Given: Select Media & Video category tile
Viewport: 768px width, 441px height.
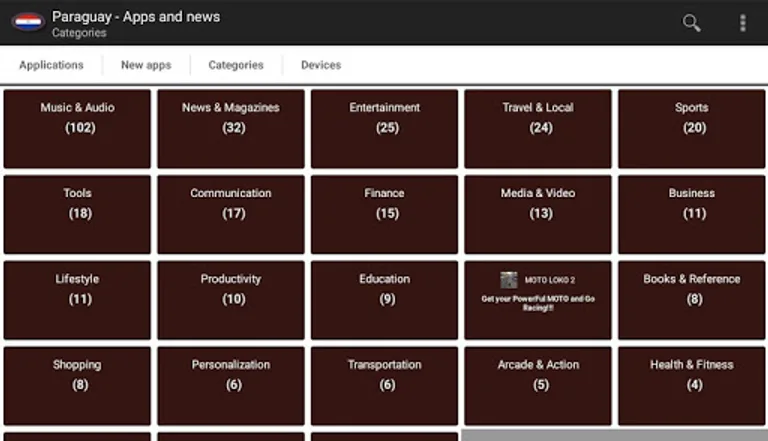Looking at the screenshot, I should click(538, 215).
